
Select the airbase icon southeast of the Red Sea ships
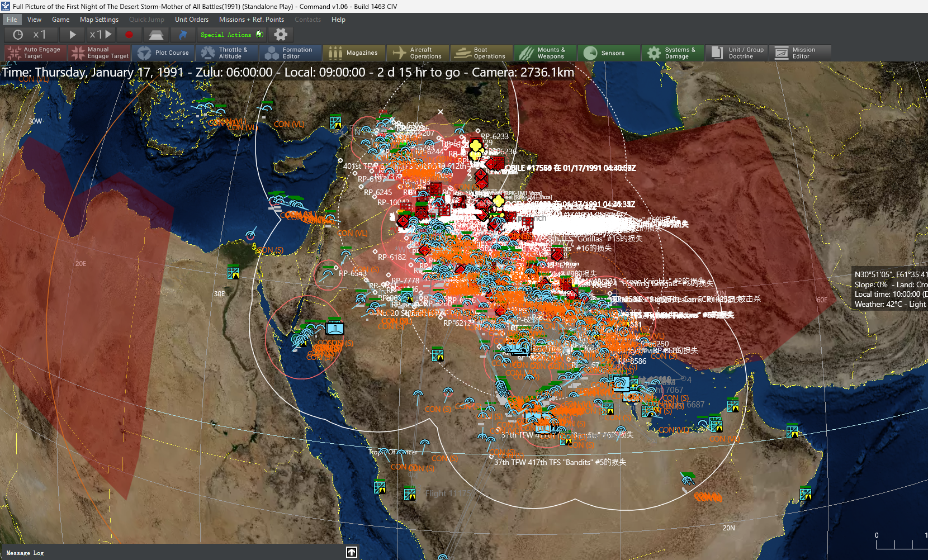(438, 355)
